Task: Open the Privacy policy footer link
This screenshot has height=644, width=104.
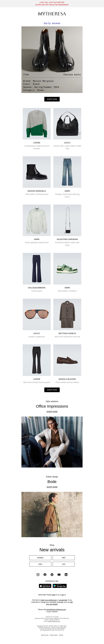Action: pos(54,635)
